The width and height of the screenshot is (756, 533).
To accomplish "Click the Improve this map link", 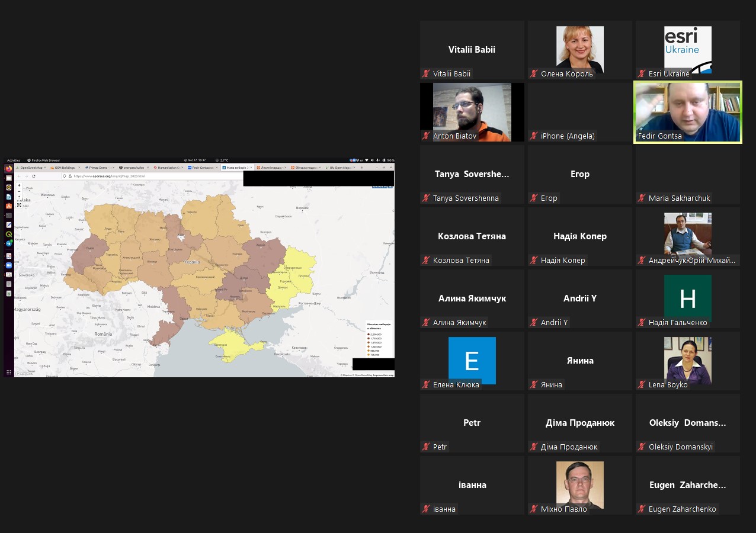I will point(383,375).
